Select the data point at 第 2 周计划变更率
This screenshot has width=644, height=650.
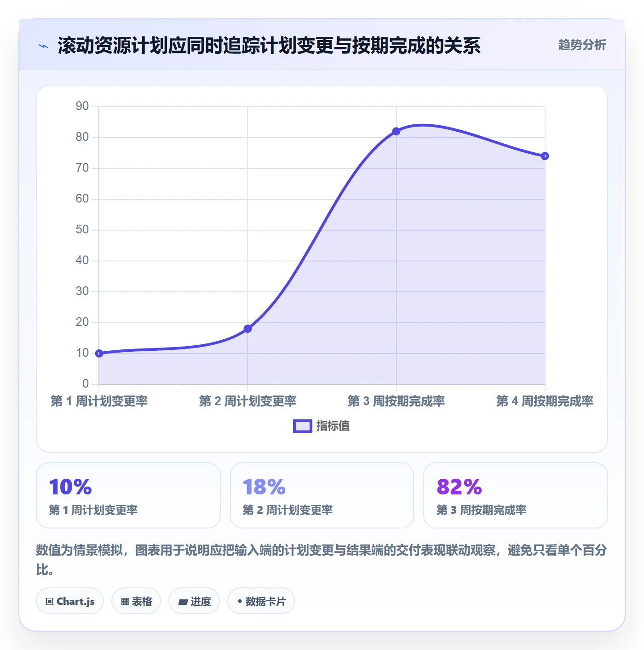[x=247, y=329]
